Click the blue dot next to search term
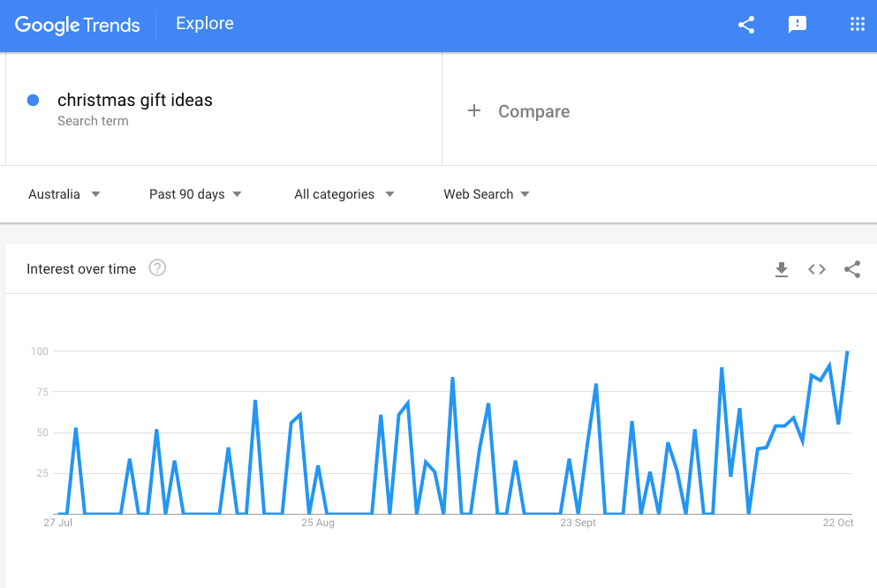 coord(34,101)
